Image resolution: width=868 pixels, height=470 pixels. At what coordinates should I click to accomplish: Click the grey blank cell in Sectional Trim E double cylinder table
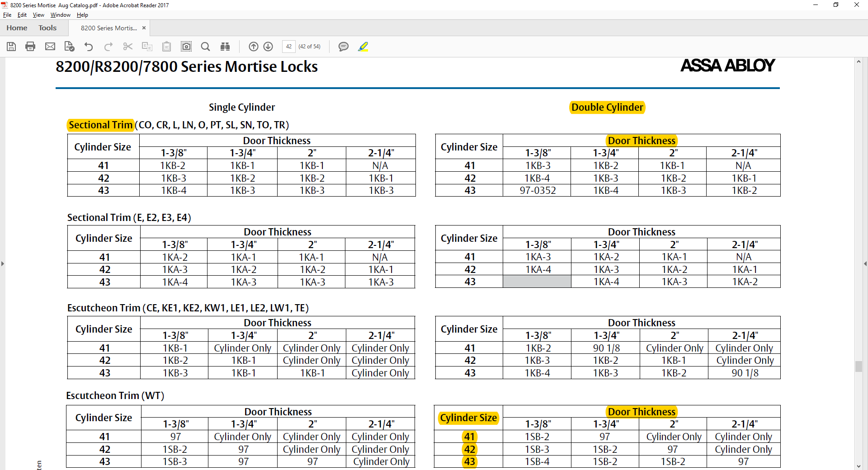[537, 282]
